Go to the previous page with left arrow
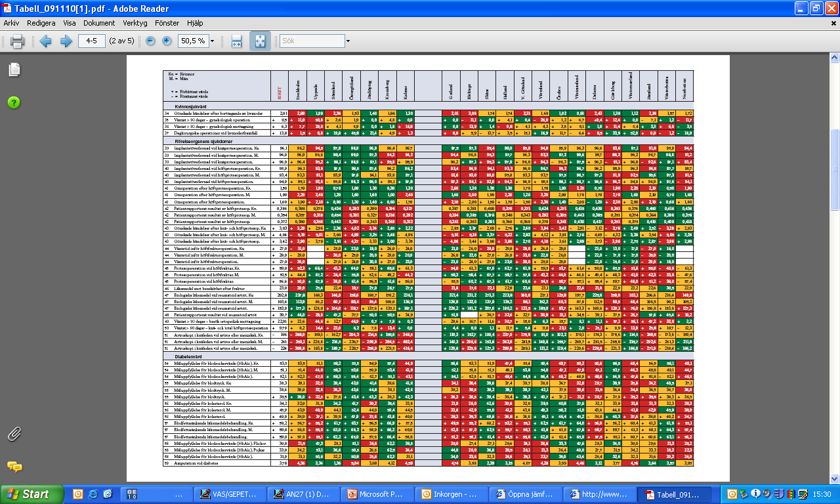This screenshot has height=504, width=840. pos(45,41)
